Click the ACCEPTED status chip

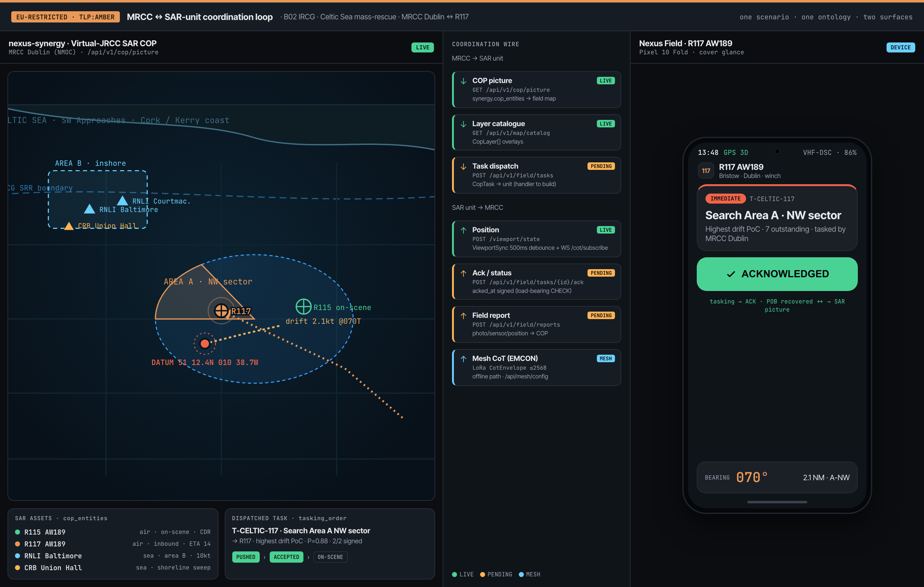(286, 557)
